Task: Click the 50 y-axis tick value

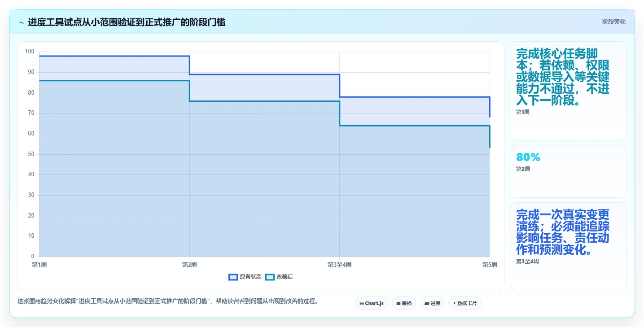Action: (x=31, y=154)
